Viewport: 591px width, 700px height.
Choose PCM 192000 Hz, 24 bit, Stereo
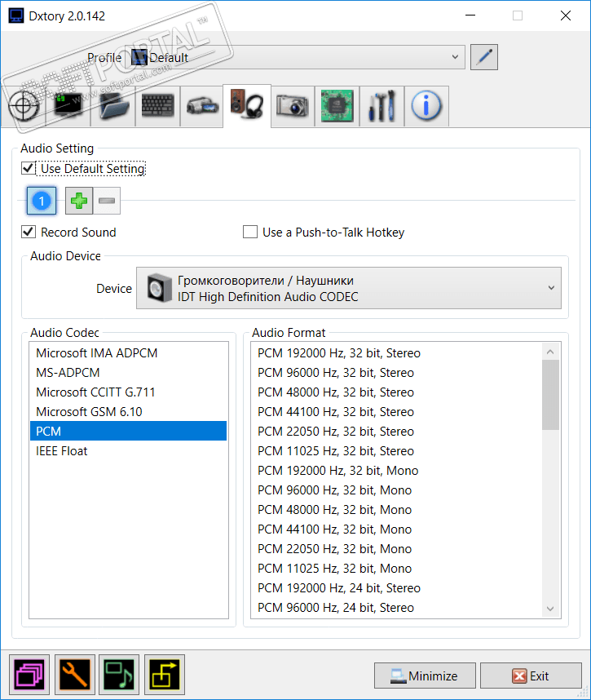396,588
